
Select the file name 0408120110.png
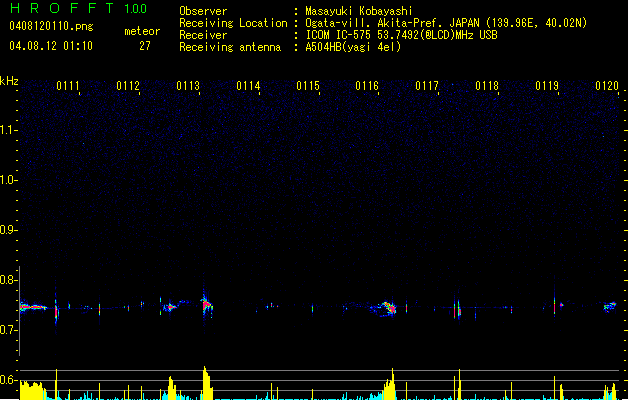(51, 26)
